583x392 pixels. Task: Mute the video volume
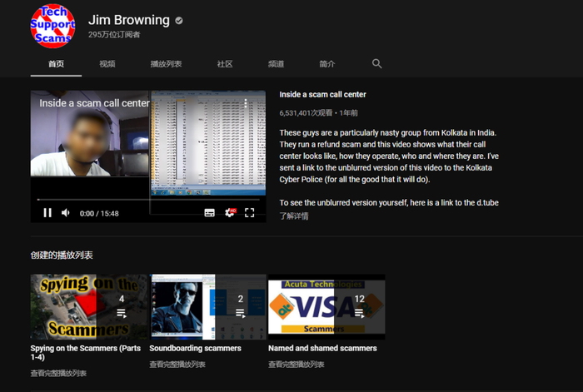pyautogui.click(x=66, y=213)
